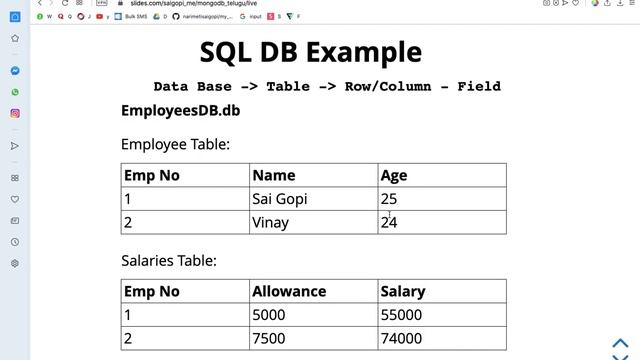Click the send-to-Flow arrow in address bar
Viewport: 640px width, 360px height.
(565, 3)
